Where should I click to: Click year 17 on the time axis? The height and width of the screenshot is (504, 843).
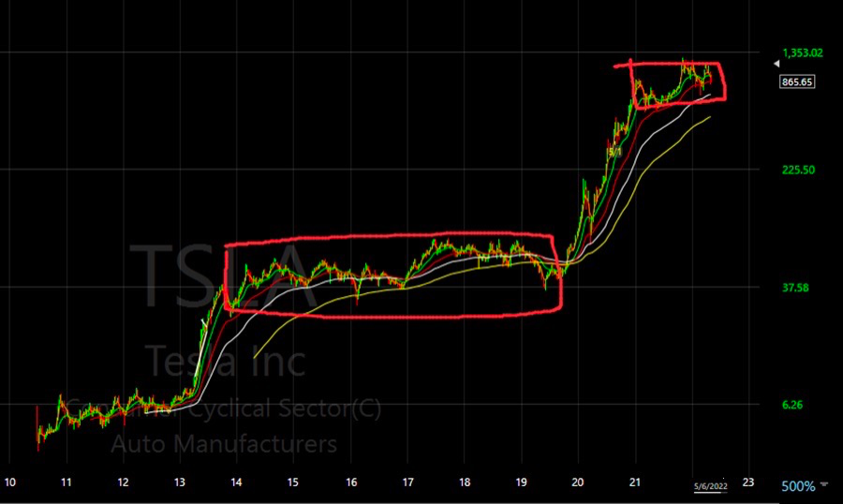tap(408, 482)
